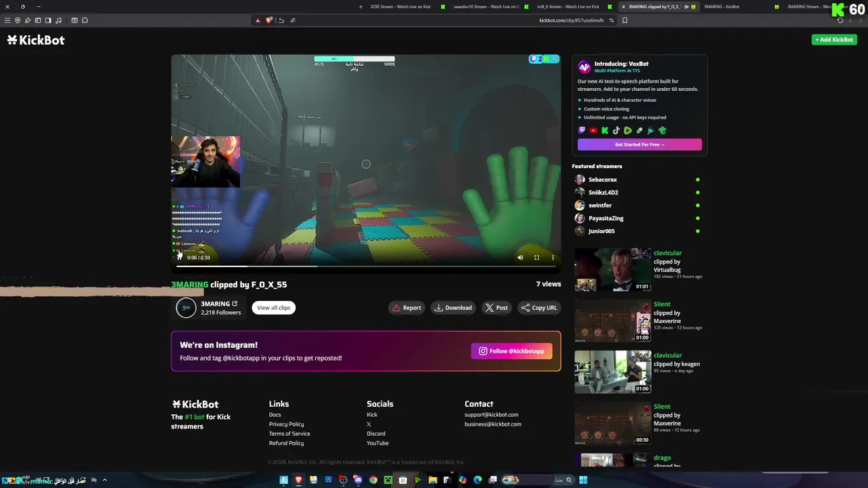Image resolution: width=868 pixels, height=488 pixels.
Task: Seek along the video progress bar
Action: [366, 266]
